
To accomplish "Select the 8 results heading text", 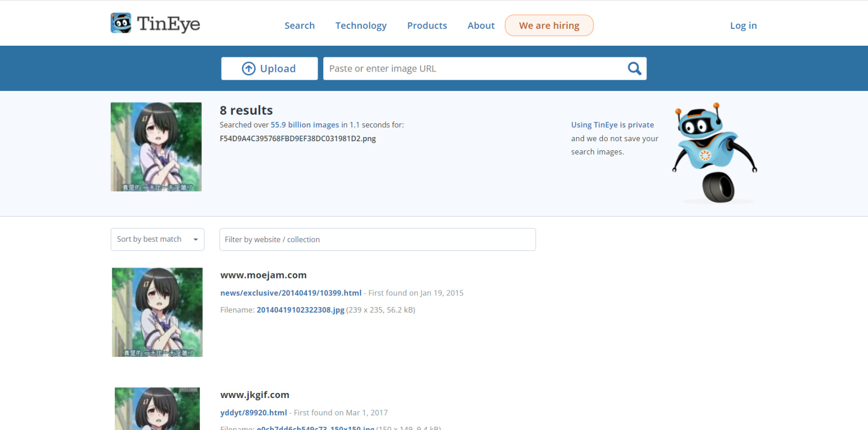I will point(246,110).
